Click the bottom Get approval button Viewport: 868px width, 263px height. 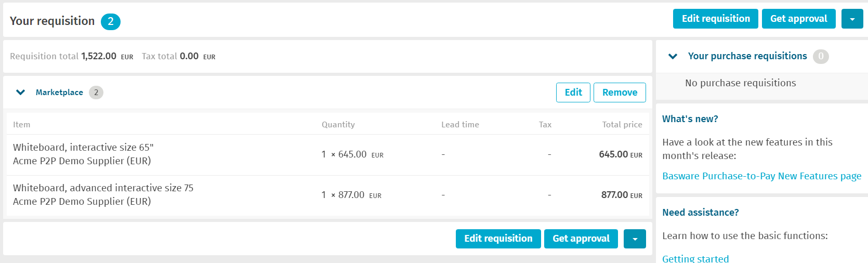[581, 239]
